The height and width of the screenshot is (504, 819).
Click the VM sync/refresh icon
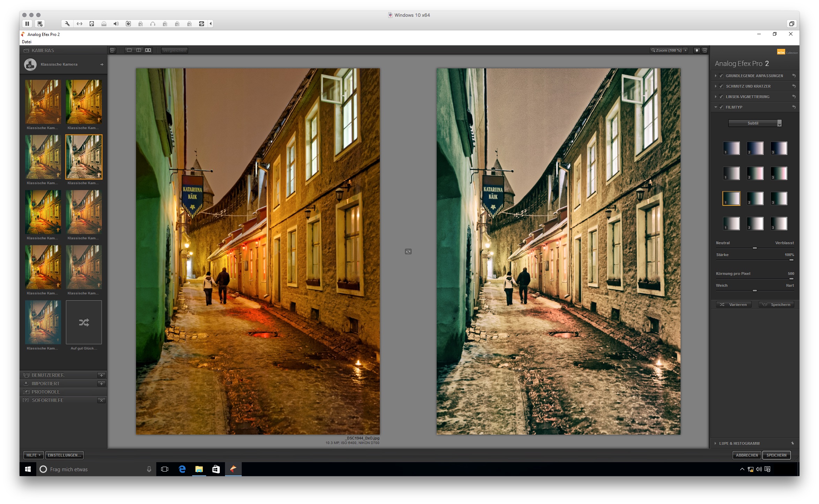(x=202, y=24)
